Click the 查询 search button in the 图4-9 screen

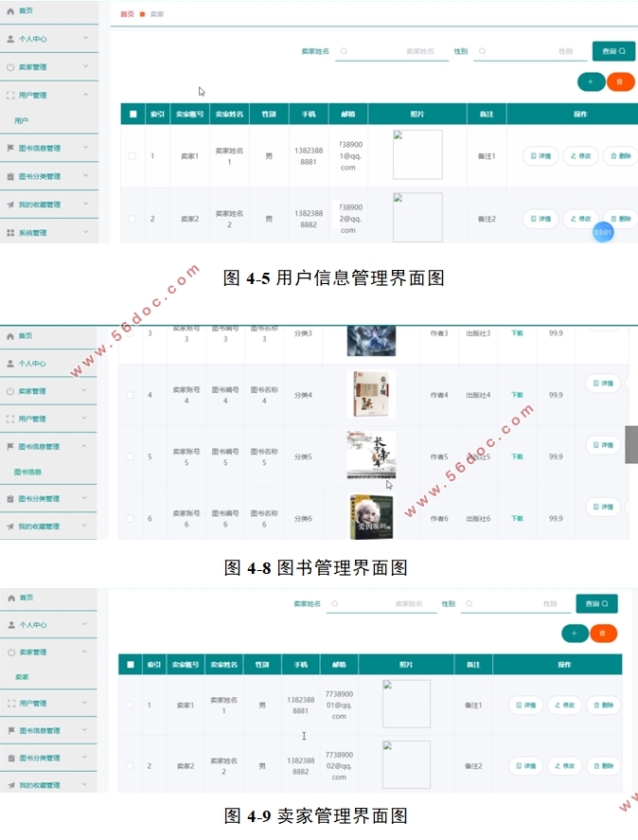[596, 603]
